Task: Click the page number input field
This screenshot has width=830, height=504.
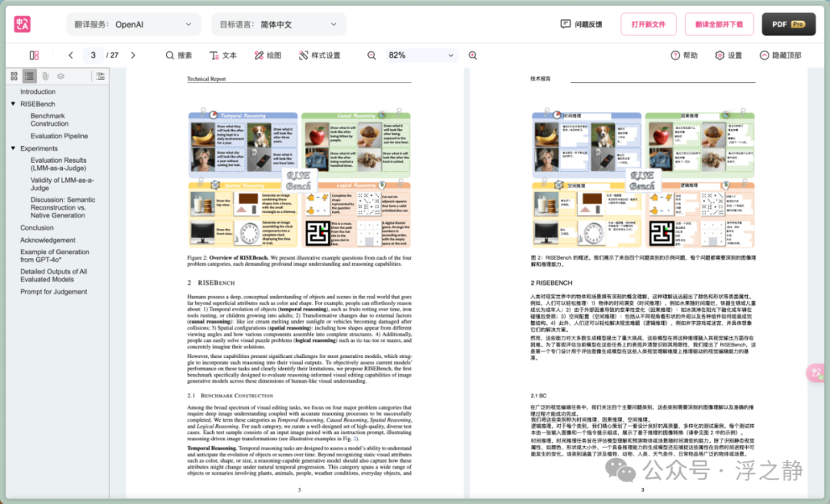Action: (x=93, y=55)
